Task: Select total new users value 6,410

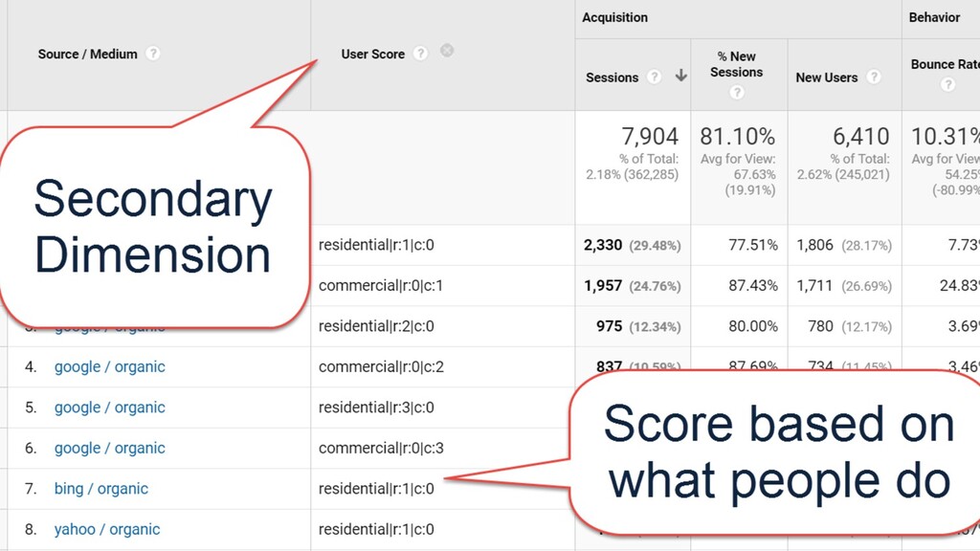Action: (860, 136)
